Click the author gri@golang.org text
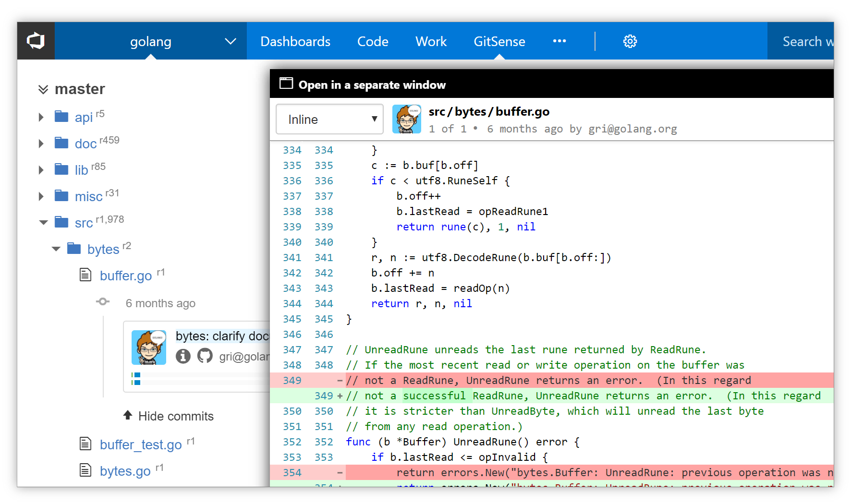 coord(632,129)
